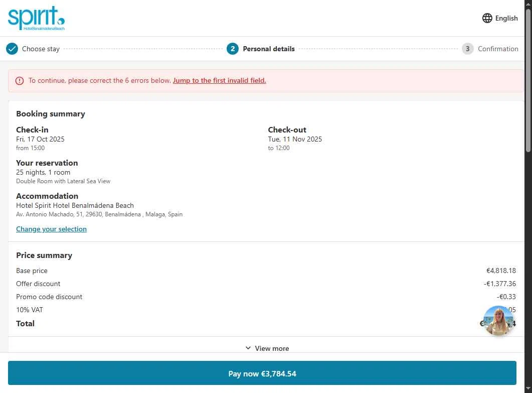The image size is (532, 393).
Task: Click the error alert warning icon
Action: click(x=20, y=81)
